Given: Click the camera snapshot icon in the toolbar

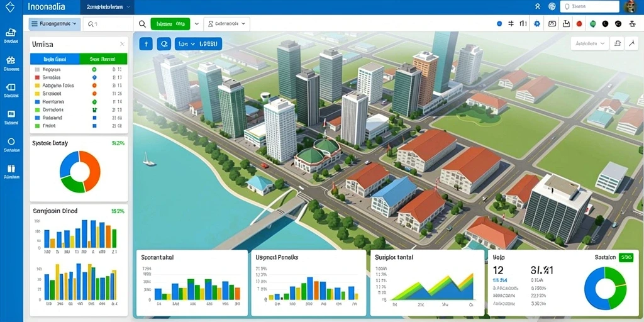Looking at the screenshot, I should tap(552, 24).
